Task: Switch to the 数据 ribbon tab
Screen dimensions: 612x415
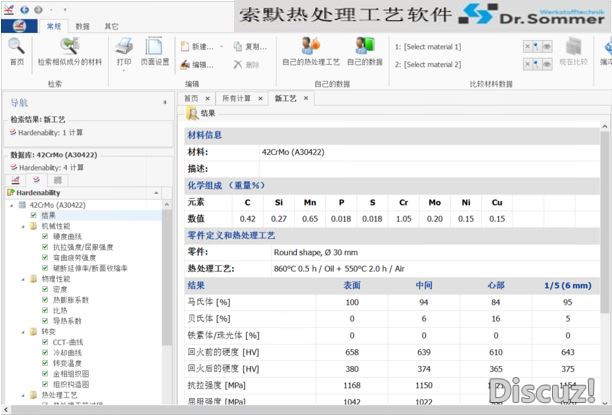Action: click(82, 26)
